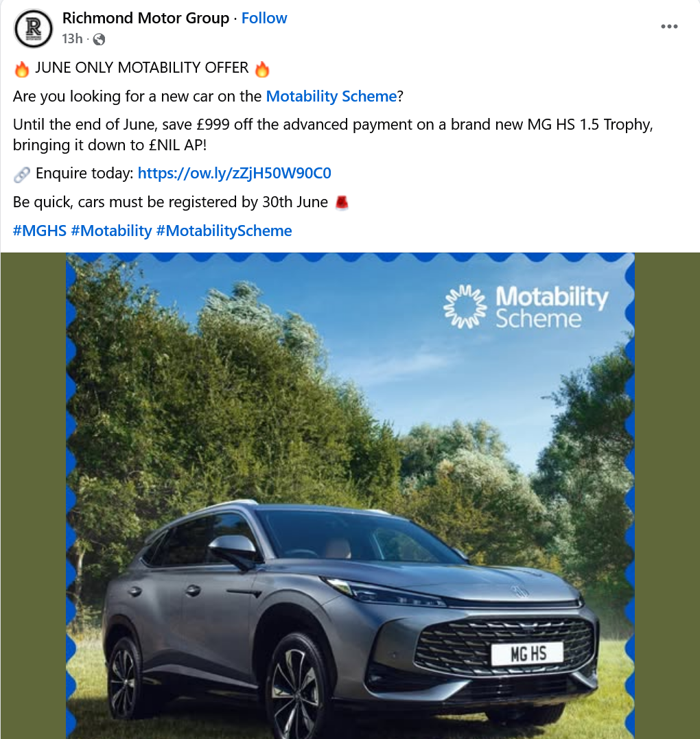Click the fire emoji after MOTABILITY OFFER

(262, 69)
